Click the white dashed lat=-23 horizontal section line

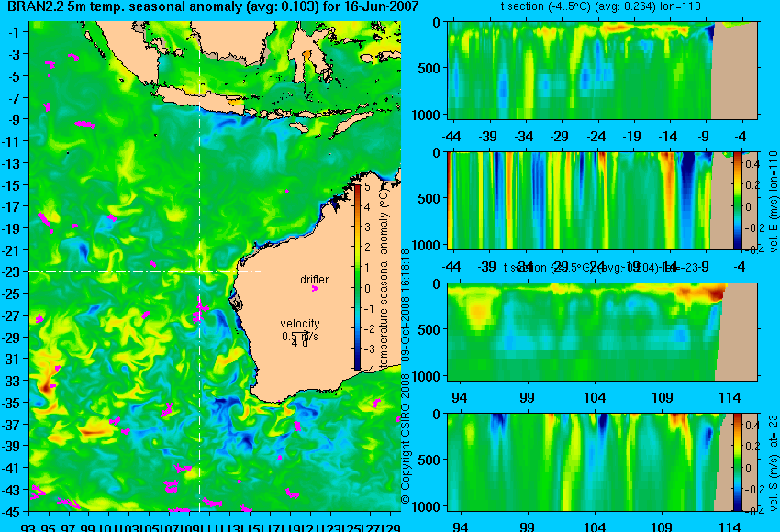144,271
